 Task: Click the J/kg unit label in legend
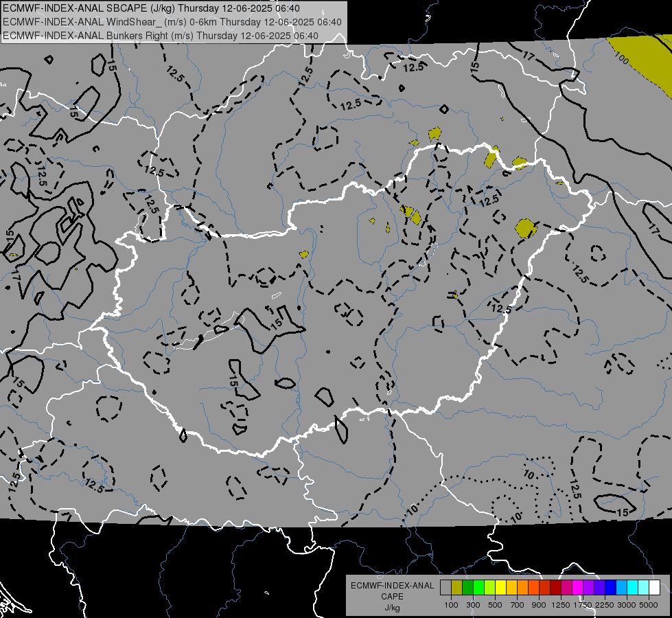[392, 608]
